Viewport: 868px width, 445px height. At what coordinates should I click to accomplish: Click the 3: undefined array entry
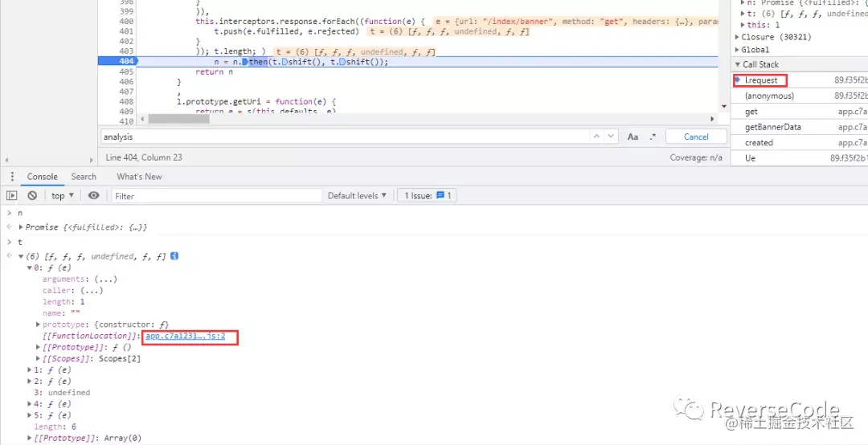pyautogui.click(x=62, y=393)
